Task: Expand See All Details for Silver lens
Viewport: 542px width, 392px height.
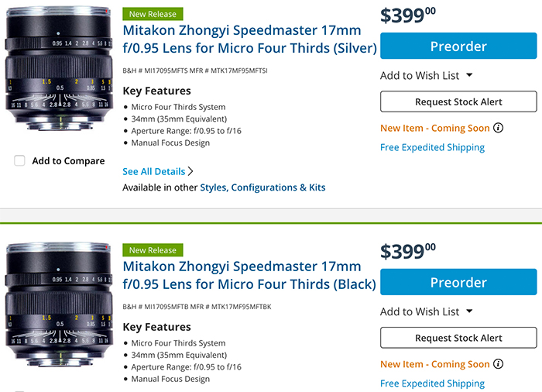Action: point(158,171)
